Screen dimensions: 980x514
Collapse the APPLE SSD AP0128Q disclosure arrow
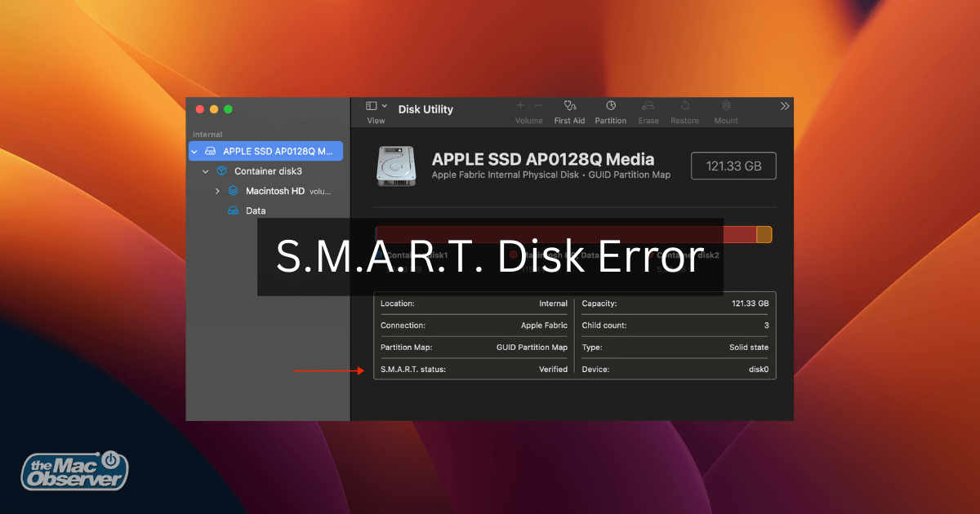[194, 152]
